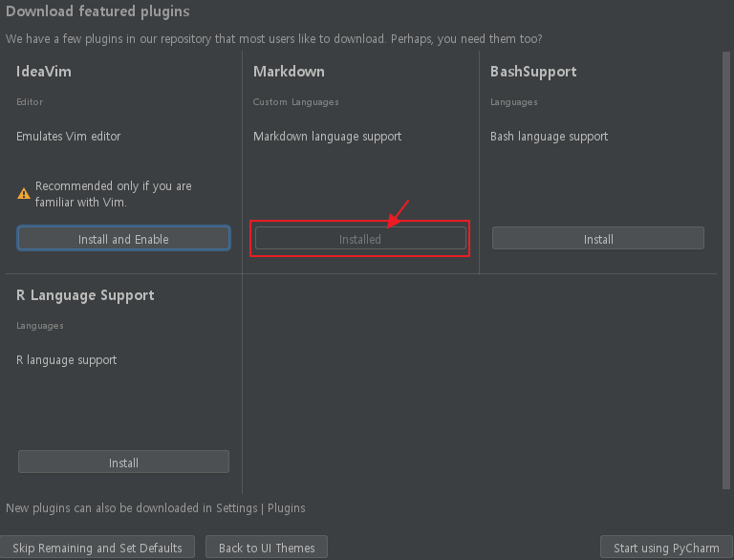
Task: Click the 'Editor' category label under IdeaVim
Action: point(30,101)
